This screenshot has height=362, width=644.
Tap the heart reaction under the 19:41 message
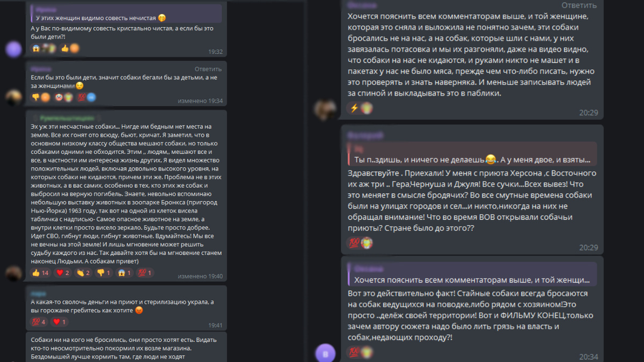(60, 322)
